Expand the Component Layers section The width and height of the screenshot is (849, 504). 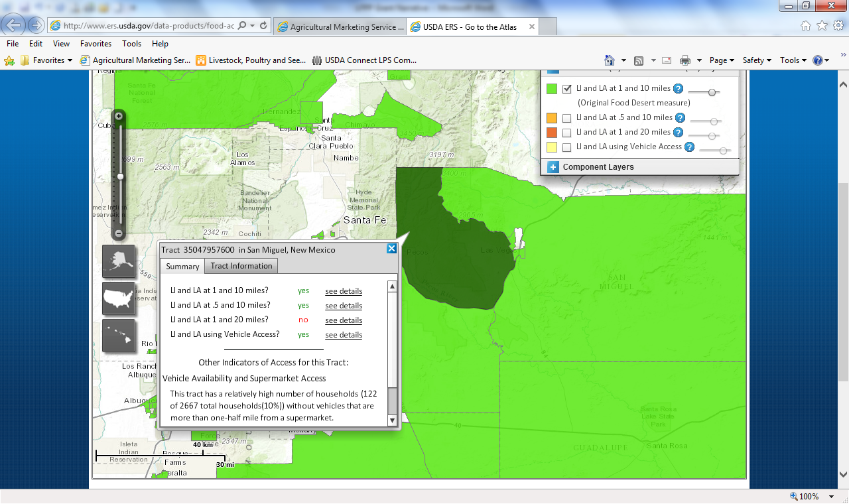point(553,167)
